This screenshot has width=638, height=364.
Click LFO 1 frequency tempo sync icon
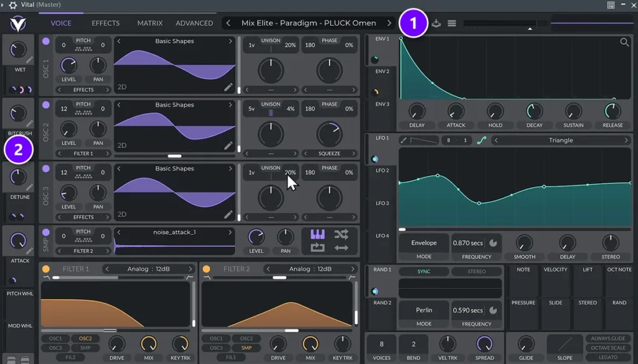[493, 243]
